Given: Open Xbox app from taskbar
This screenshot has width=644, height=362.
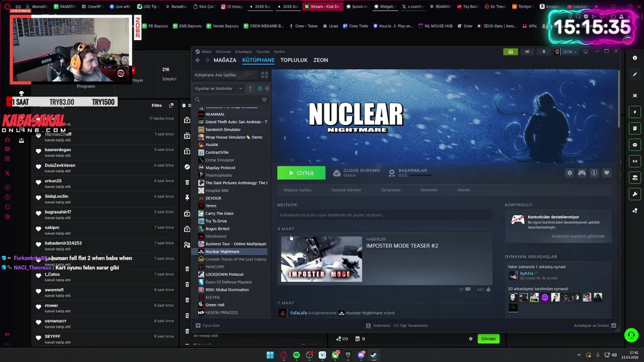Looking at the screenshot, I should [335, 355].
